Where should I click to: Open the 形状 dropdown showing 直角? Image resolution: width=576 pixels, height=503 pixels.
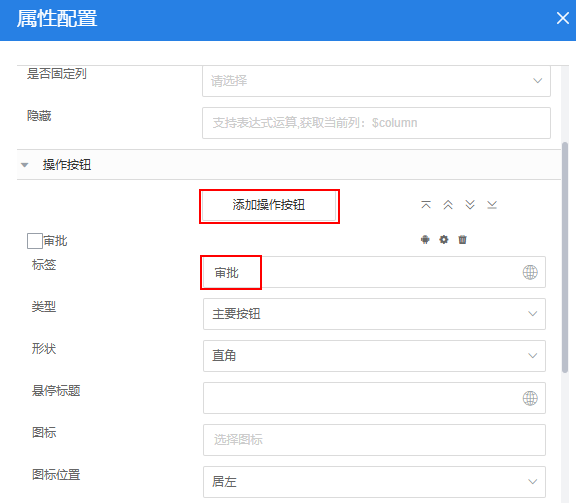point(374,356)
